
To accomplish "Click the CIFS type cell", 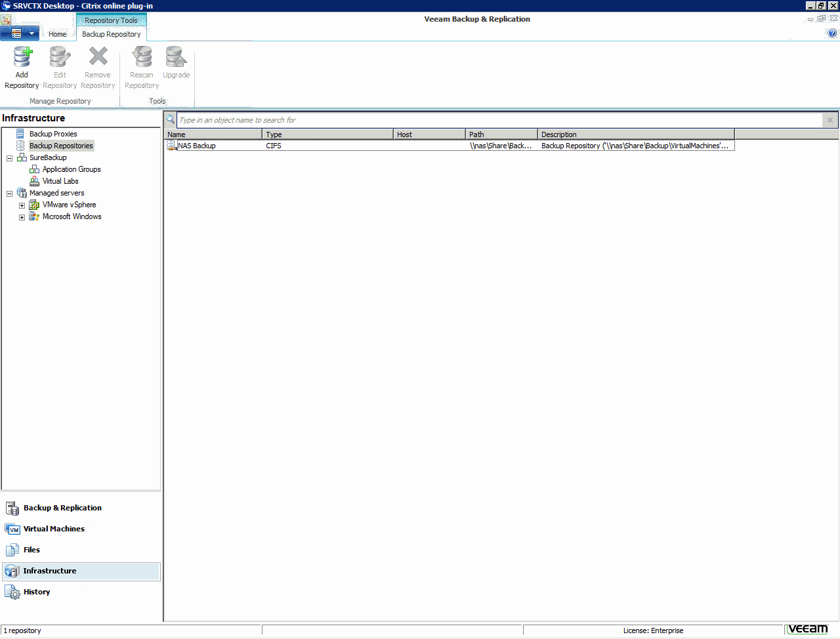I will (274, 146).
